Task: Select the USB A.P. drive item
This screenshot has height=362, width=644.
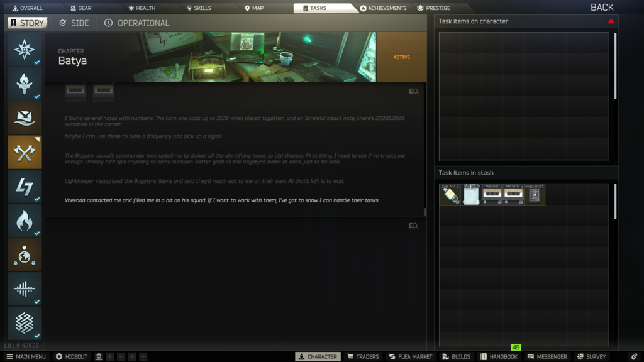Action: pyautogui.click(x=450, y=195)
